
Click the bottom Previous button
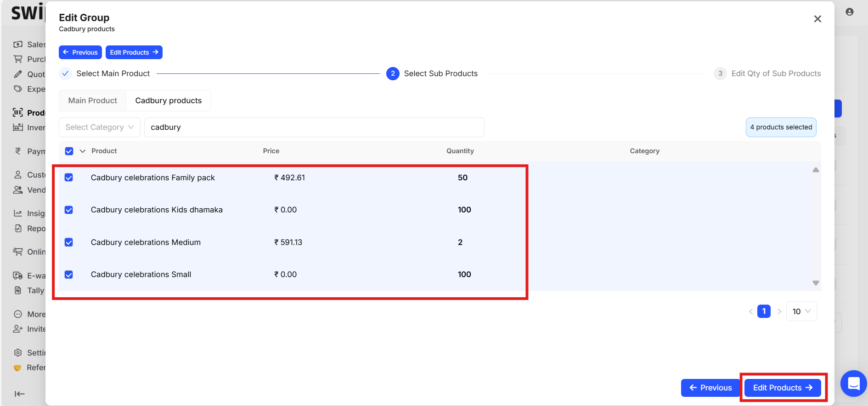click(x=710, y=388)
